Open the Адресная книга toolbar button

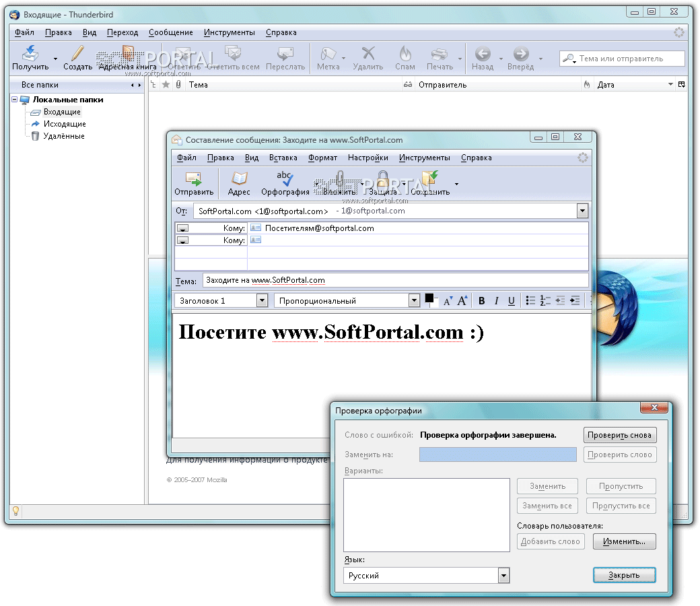coord(128,58)
